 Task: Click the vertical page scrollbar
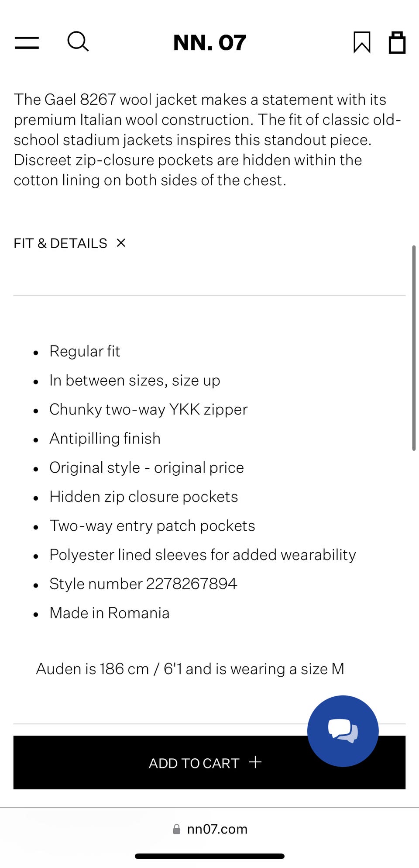click(x=413, y=348)
